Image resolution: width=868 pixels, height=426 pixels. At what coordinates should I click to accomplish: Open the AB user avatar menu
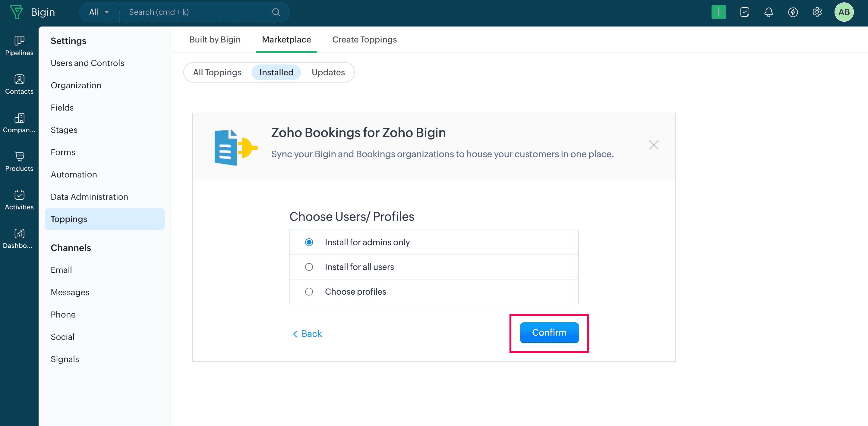(843, 12)
